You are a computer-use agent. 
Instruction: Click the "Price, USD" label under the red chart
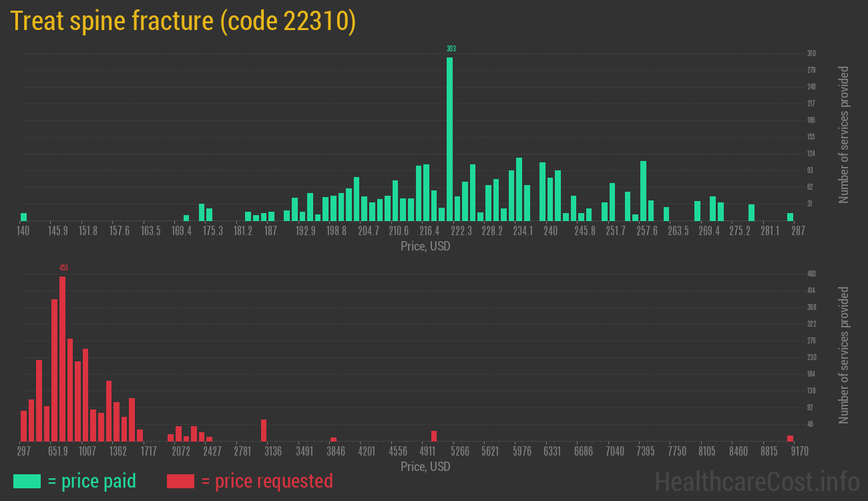tap(425, 466)
